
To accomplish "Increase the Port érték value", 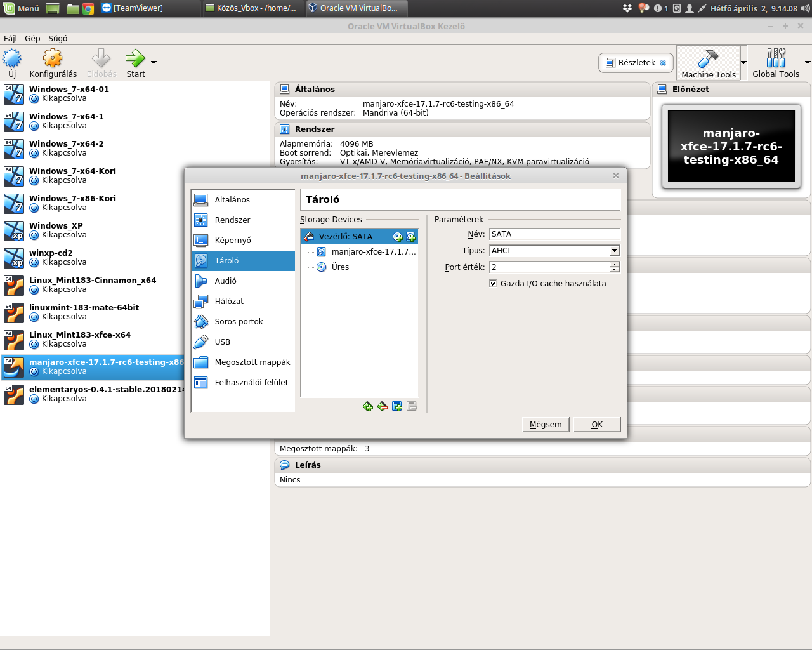I will [x=614, y=265].
